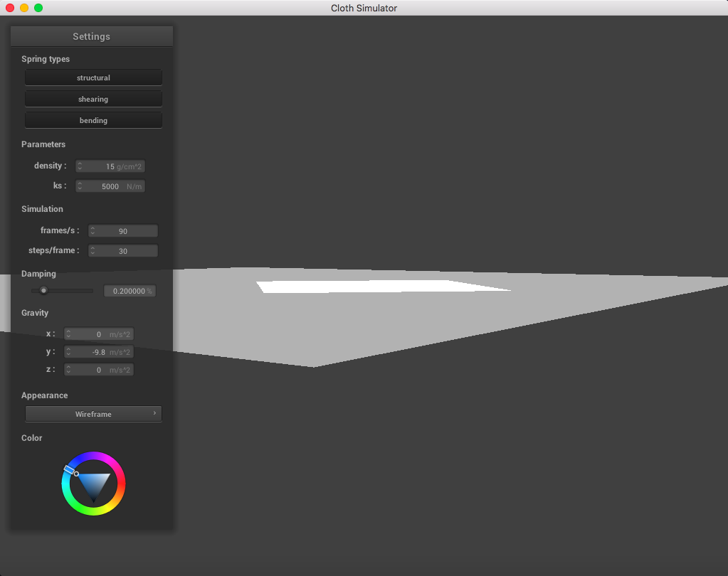Click the gravity y value field
Screen dimensions: 728x576
tap(98, 352)
